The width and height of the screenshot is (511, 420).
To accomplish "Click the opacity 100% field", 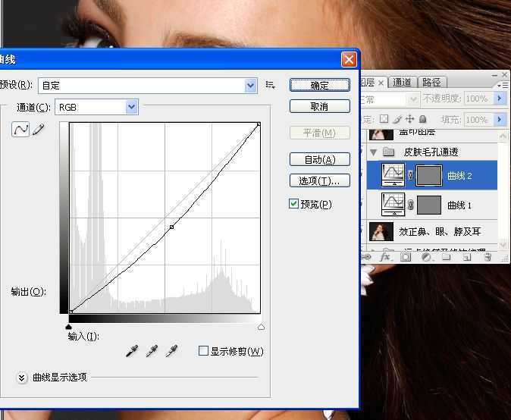I will tap(478, 98).
